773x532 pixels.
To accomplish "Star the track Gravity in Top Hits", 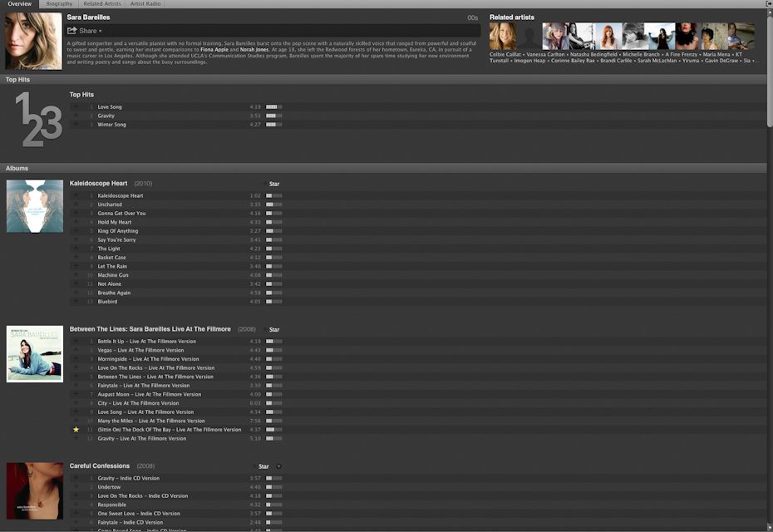I will (x=76, y=116).
